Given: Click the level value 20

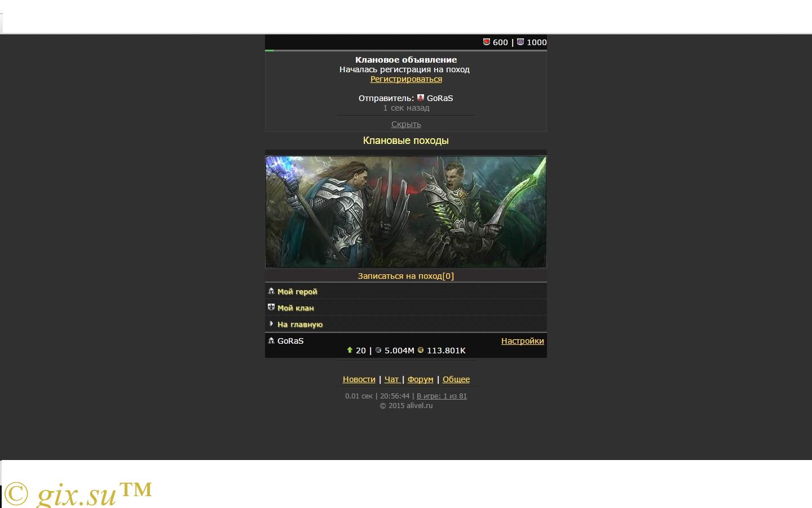Looking at the screenshot, I should [x=361, y=351].
